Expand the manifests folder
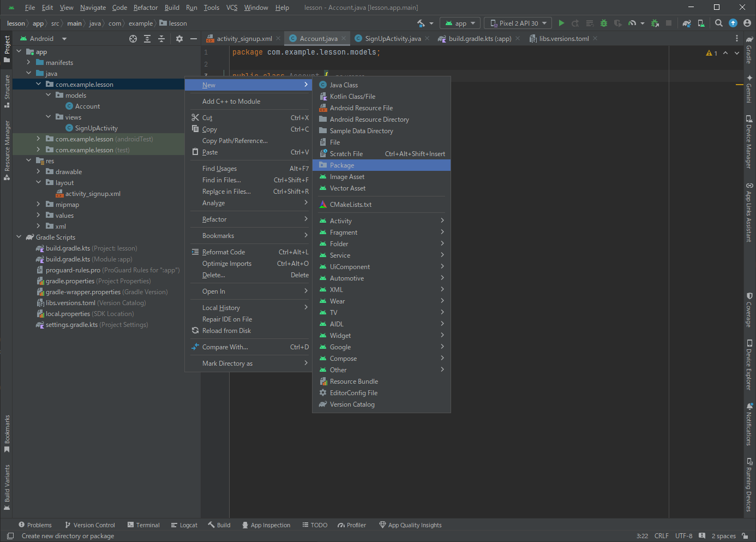Image resolution: width=756 pixels, height=542 pixels. tap(29, 62)
